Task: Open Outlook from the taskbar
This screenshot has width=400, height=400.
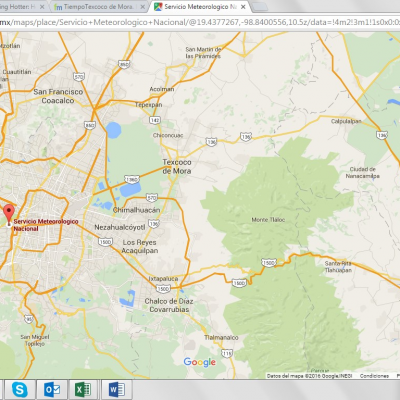Action: coord(52,389)
